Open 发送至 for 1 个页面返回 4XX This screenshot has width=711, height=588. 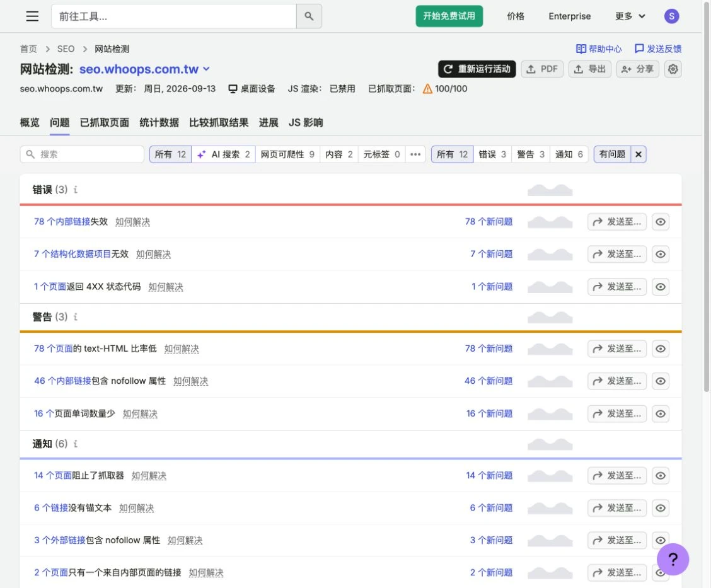click(617, 287)
